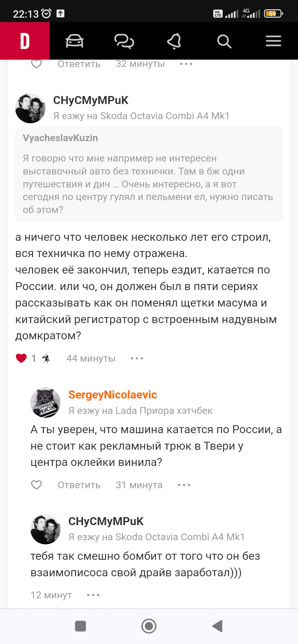Open the hamburger menu
This screenshot has height=644, width=298.
273,41
